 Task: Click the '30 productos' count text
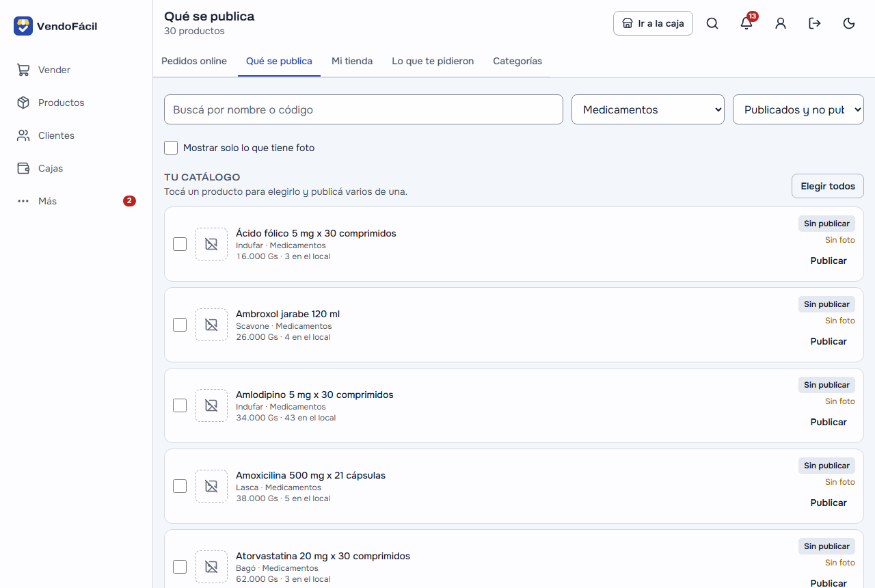click(194, 31)
